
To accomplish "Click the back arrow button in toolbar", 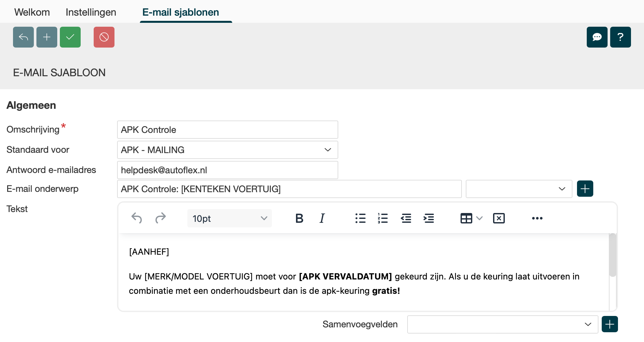I will [x=23, y=37].
